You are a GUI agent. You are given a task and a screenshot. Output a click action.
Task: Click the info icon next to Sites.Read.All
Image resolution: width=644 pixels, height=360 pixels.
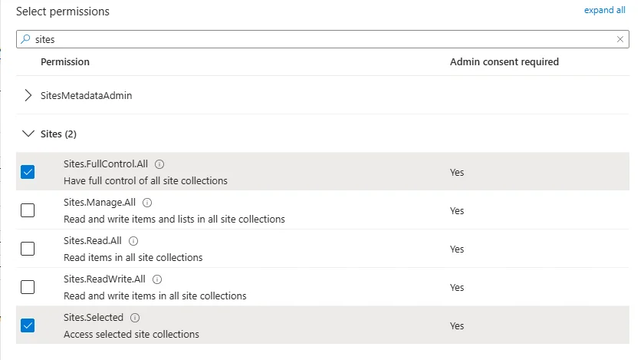[x=133, y=241]
